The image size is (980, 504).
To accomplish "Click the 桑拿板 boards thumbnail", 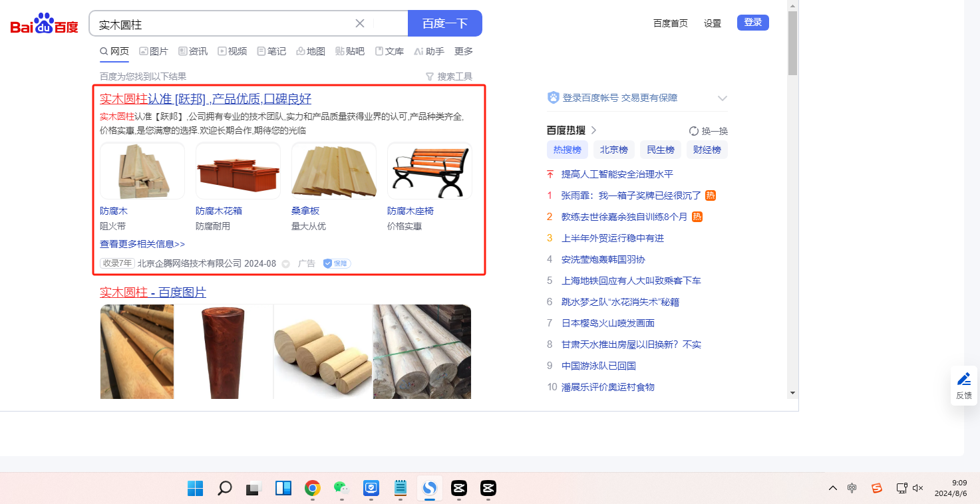I will (x=334, y=171).
